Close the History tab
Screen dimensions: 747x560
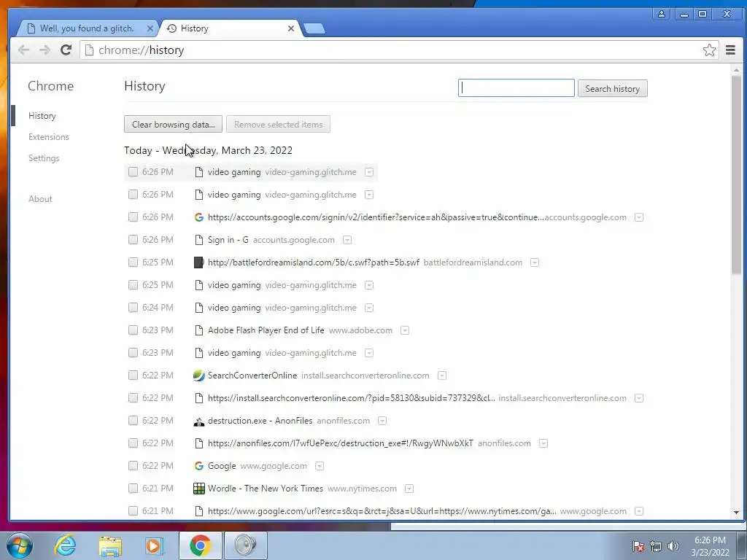point(290,28)
